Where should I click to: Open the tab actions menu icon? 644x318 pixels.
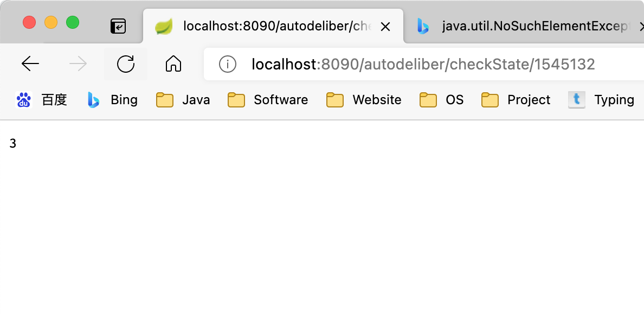tap(118, 27)
